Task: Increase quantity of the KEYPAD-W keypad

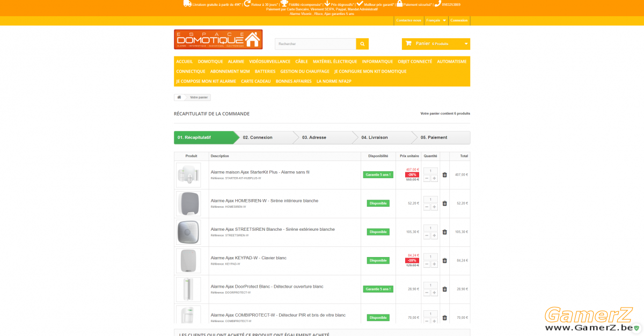Action: click(x=434, y=264)
